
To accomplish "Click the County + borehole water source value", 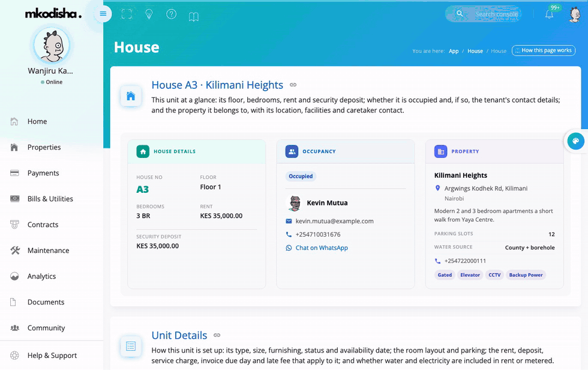I will click(529, 247).
